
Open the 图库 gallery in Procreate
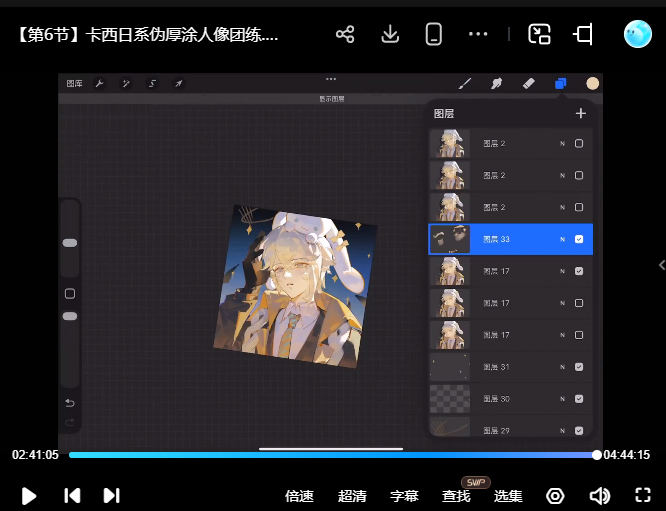tap(74, 84)
